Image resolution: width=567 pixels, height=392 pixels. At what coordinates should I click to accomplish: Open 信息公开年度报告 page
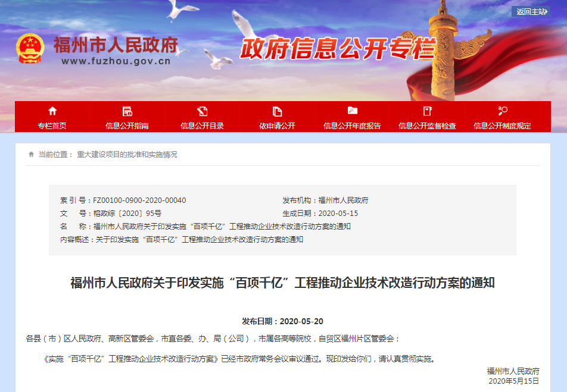coord(352,126)
